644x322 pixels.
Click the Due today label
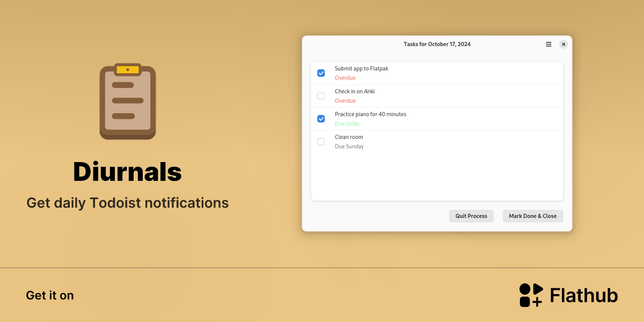tap(347, 124)
